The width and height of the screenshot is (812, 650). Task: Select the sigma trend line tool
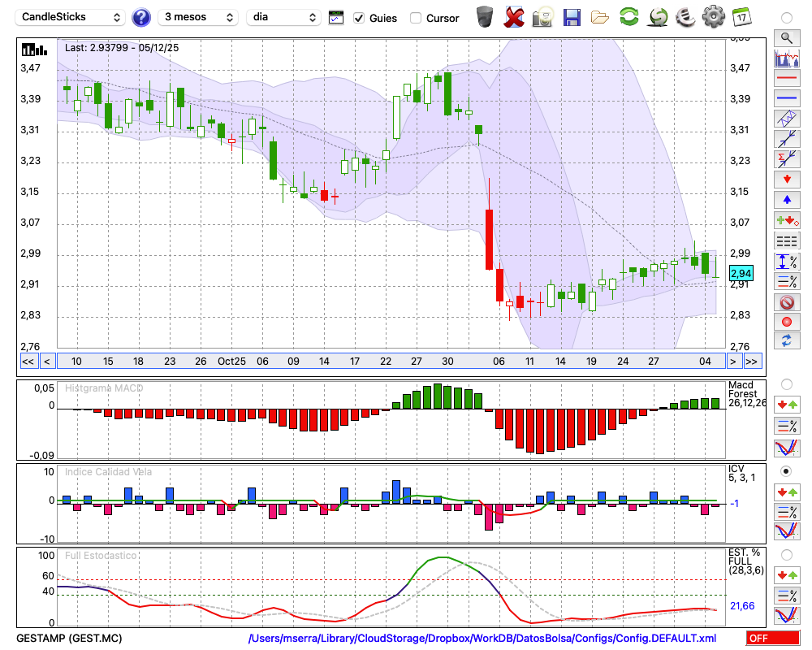pyautogui.click(x=787, y=159)
